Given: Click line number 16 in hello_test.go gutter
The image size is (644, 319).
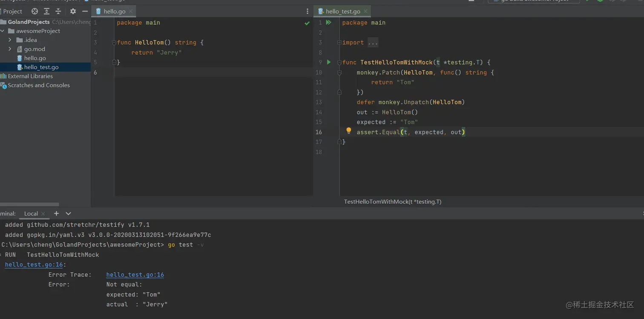Looking at the screenshot, I should 319,132.
